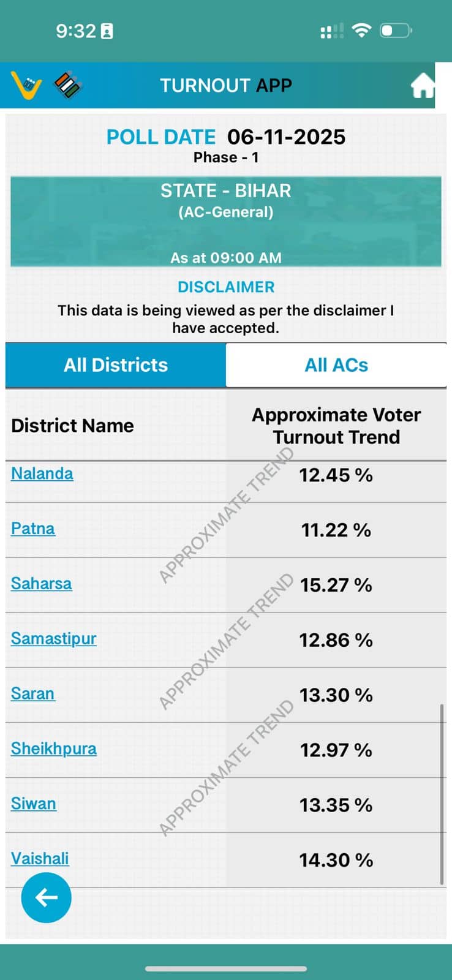
Task: Tap the EVM machine logo icon
Action: [x=67, y=85]
